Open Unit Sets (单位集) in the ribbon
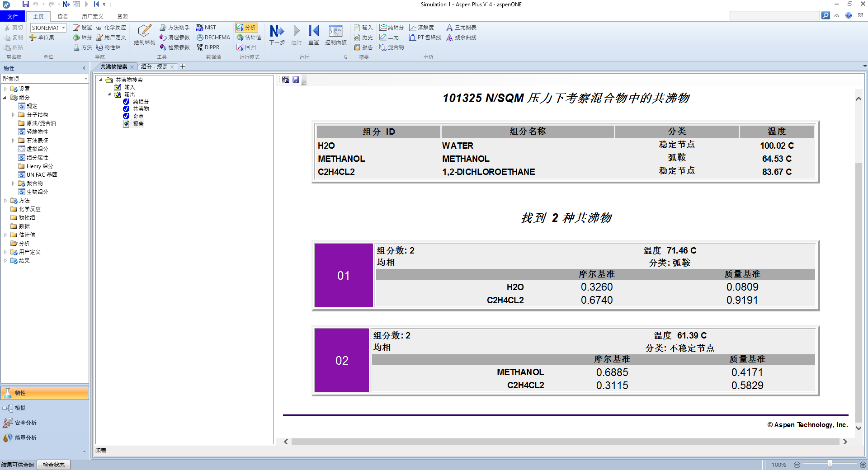This screenshot has height=470, width=868. coord(42,38)
